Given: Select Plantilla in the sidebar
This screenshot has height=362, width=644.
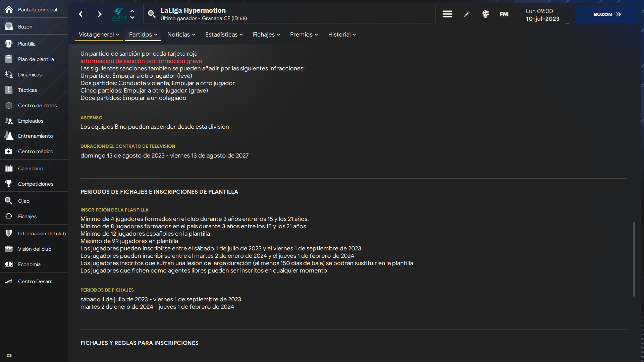Looking at the screenshot, I should (27, 44).
